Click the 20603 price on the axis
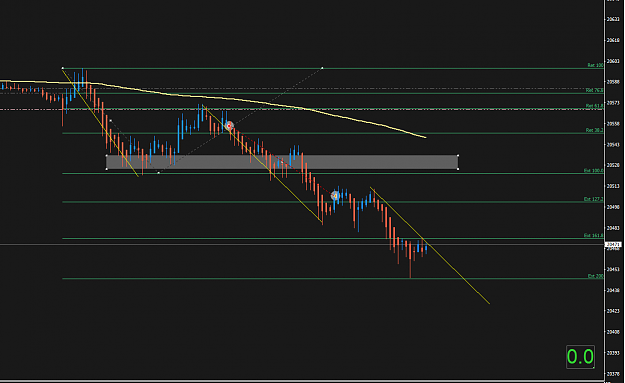 click(x=613, y=61)
